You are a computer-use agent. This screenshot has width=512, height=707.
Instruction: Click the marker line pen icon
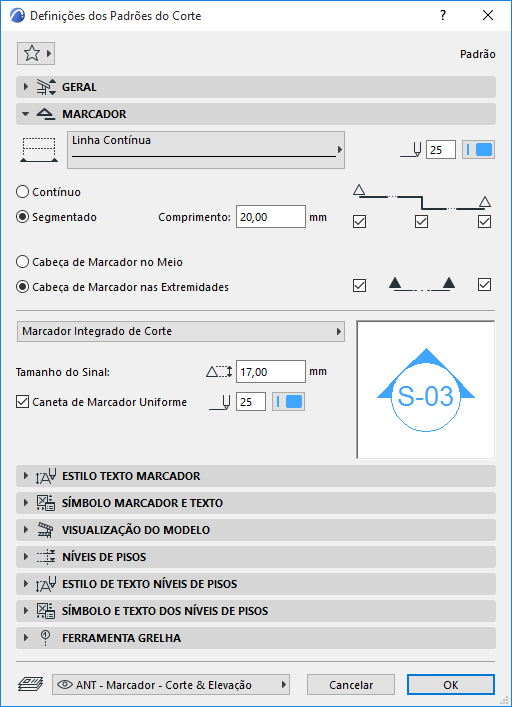(x=411, y=150)
